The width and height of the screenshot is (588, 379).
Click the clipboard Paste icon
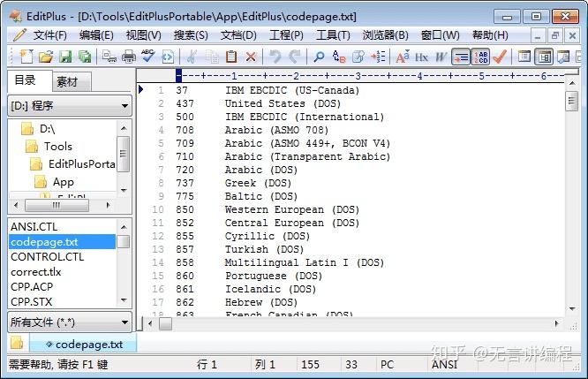point(231,57)
